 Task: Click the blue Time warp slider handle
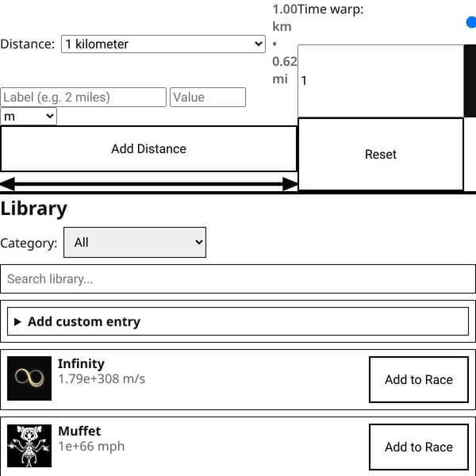471,22
